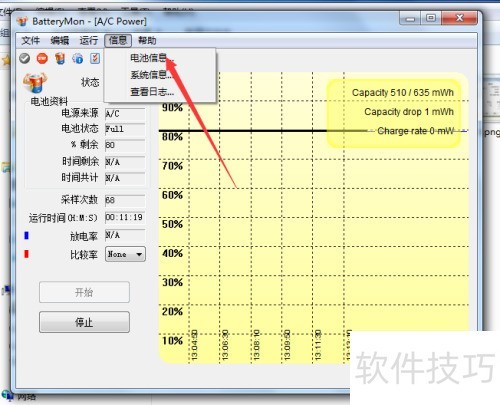Click the 电源来源 A/C field
This screenshot has width=500, height=405.
(125, 114)
